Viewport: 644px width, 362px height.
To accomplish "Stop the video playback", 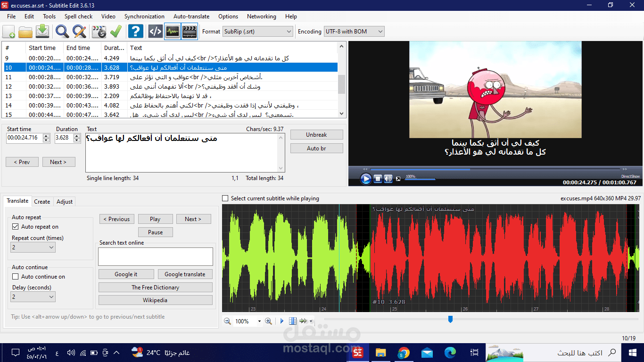I will (x=378, y=179).
